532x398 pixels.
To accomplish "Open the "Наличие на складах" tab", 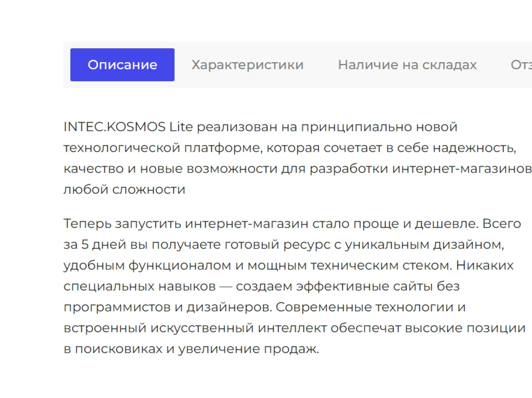I will coord(407,65).
